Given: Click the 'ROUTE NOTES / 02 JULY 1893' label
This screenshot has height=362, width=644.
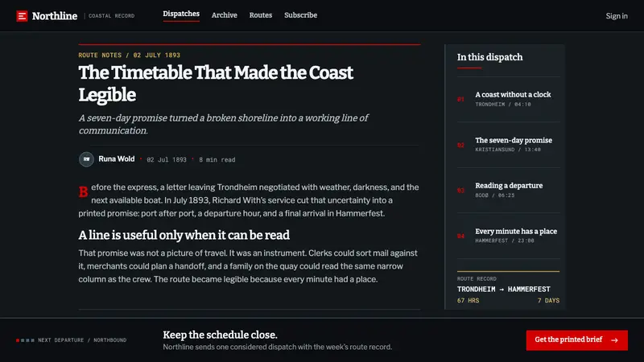Looking at the screenshot, I should [x=130, y=55].
